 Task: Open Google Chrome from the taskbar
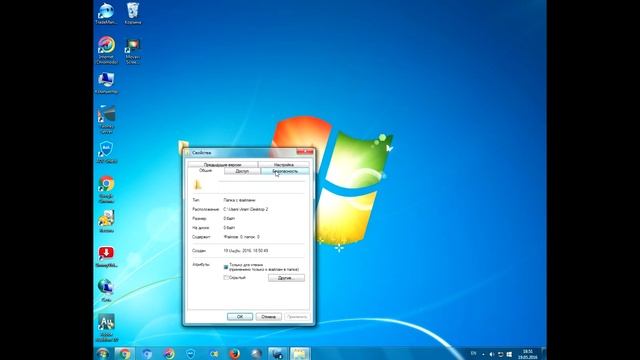click(x=124, y=354)
